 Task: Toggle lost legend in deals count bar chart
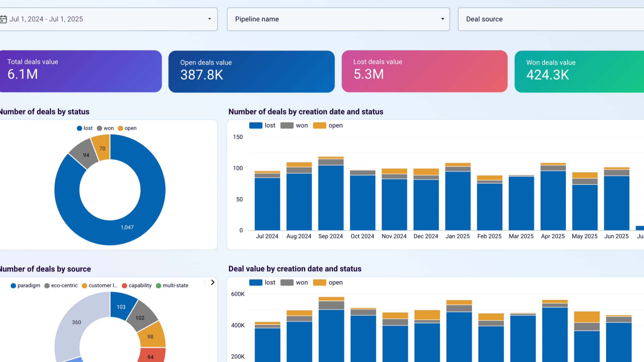(x=262, y=125)
